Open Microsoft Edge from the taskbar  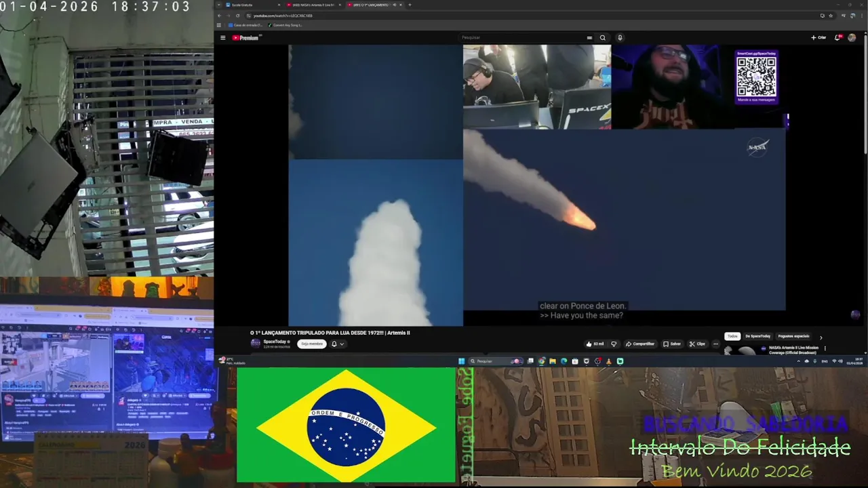click(564, 361)
